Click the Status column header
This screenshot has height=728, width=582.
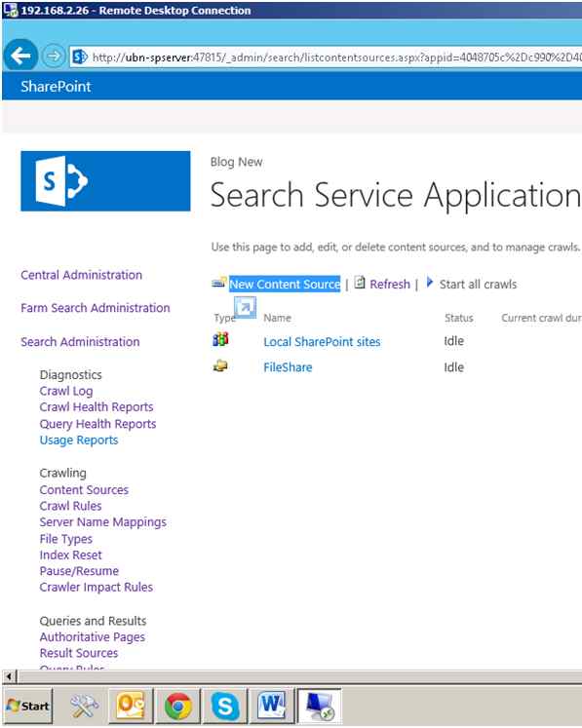pos(459,318)
